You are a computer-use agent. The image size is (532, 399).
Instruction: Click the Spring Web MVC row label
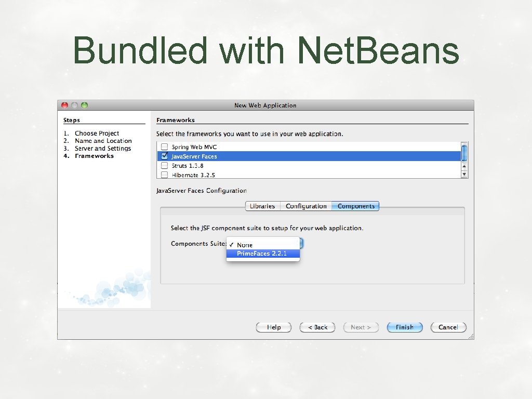click(194, 147)
